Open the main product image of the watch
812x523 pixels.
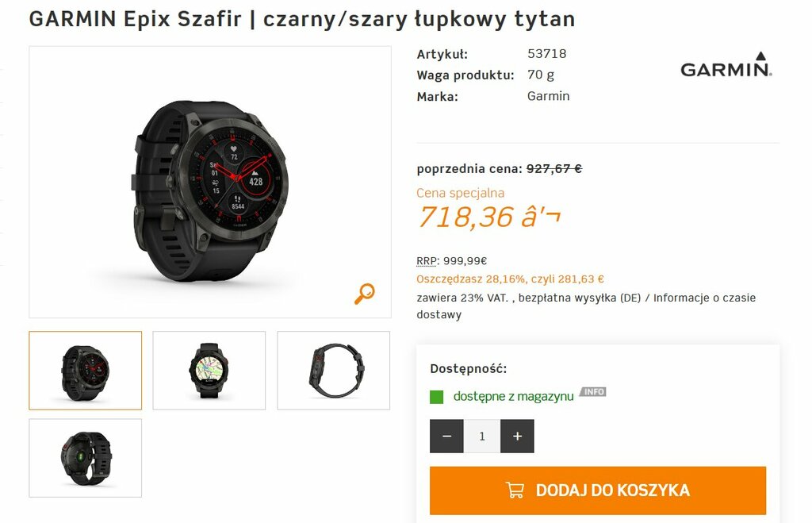pyautogui.click(x=210, y=182)
